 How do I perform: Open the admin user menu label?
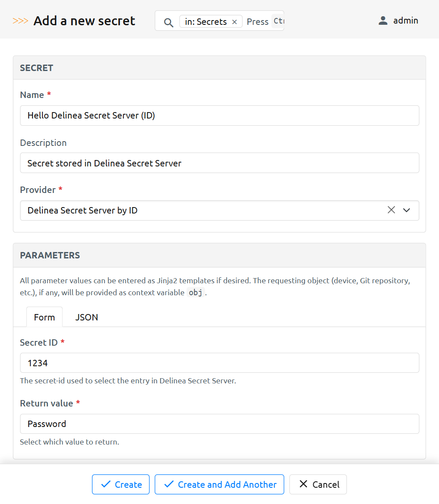point(406,21)
